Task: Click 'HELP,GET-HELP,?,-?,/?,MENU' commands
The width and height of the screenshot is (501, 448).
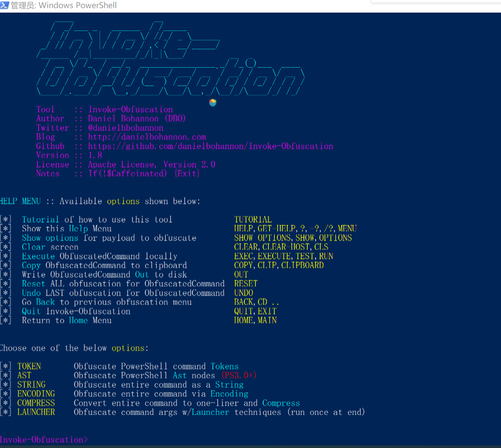Action: click(x=295, y=229)
